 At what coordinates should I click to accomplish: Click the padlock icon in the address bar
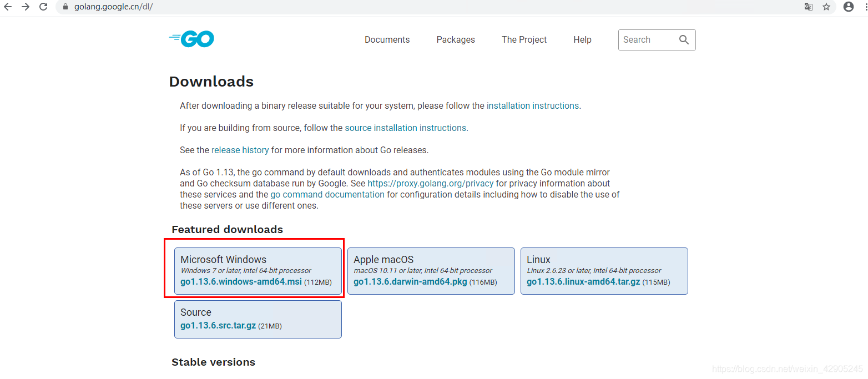65,7
